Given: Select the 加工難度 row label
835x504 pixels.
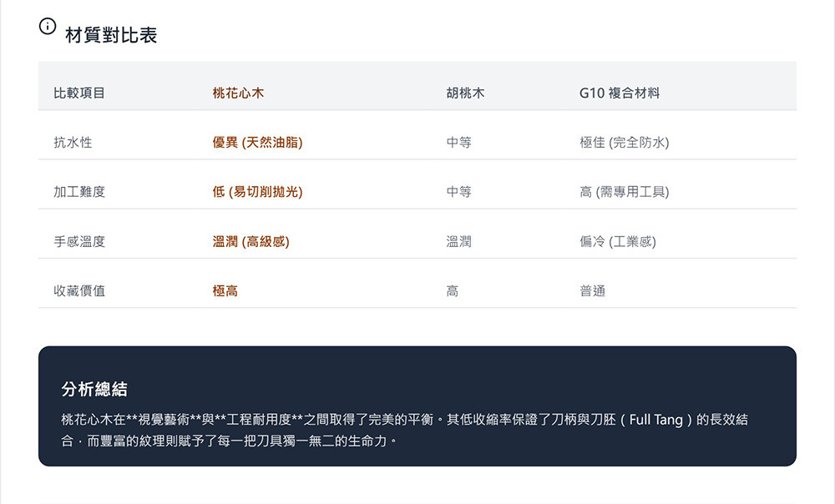Looking at the screenshot, I should coord(79,192).
